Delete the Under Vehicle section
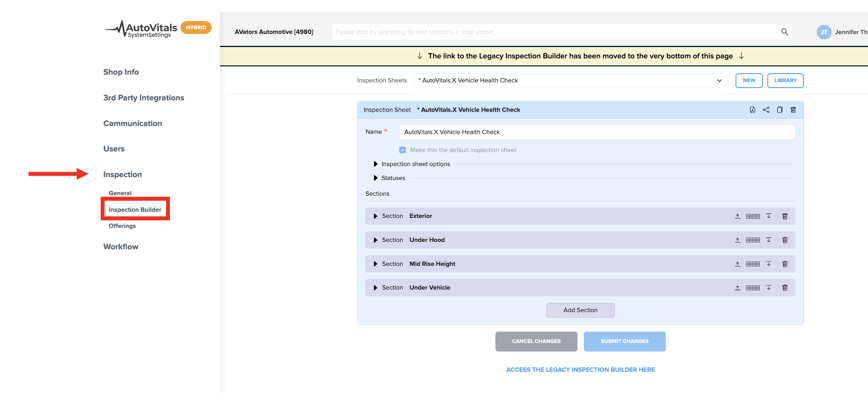Screen dimensions: 868x394 [785, 288]
